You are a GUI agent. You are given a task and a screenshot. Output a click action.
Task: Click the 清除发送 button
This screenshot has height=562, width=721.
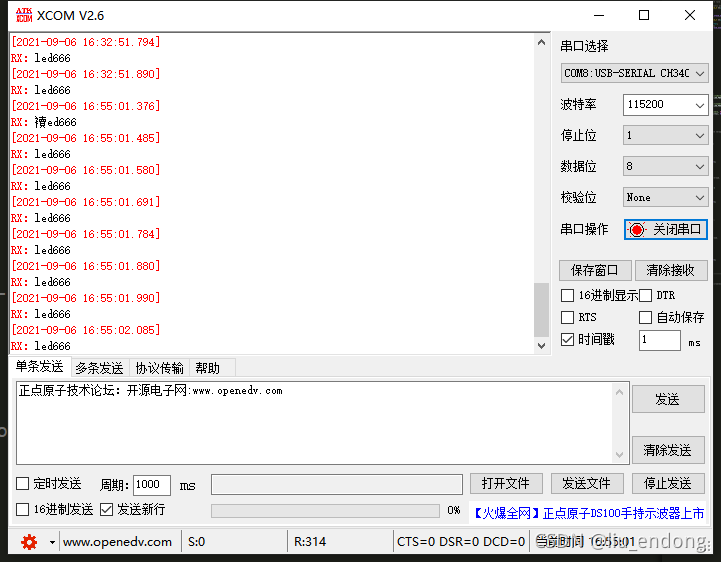668,450
